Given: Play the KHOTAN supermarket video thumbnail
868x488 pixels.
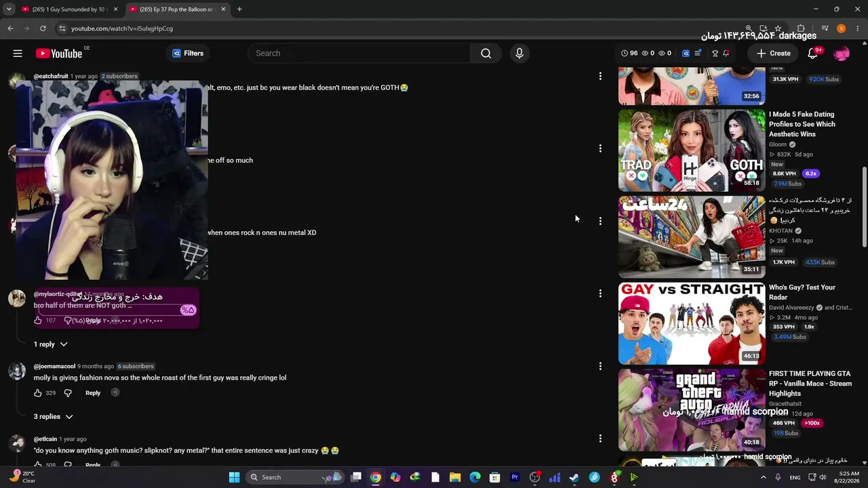Looking at the screenshot, I should pyautogui.click(x=692, y=237).
